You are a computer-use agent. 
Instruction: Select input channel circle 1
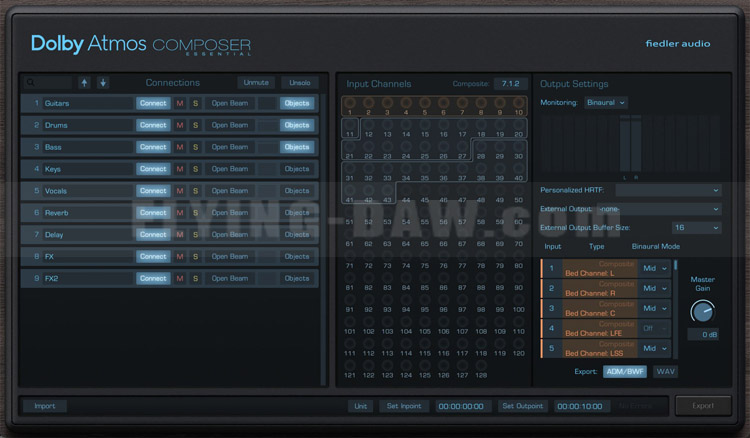point(350,103)
